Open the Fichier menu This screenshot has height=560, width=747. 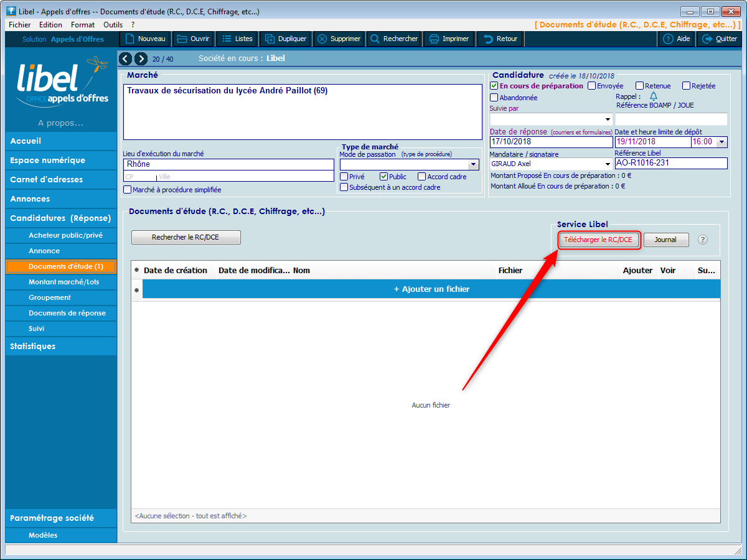point(20,25)
